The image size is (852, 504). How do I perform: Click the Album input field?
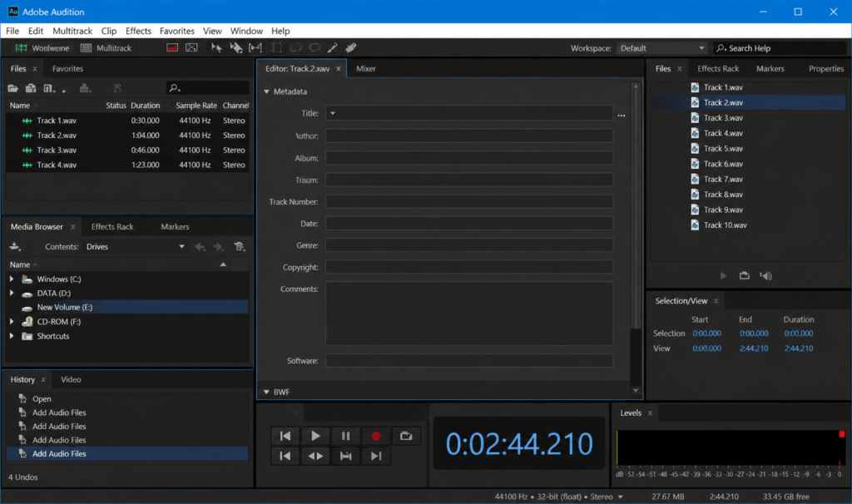point(469,158)
